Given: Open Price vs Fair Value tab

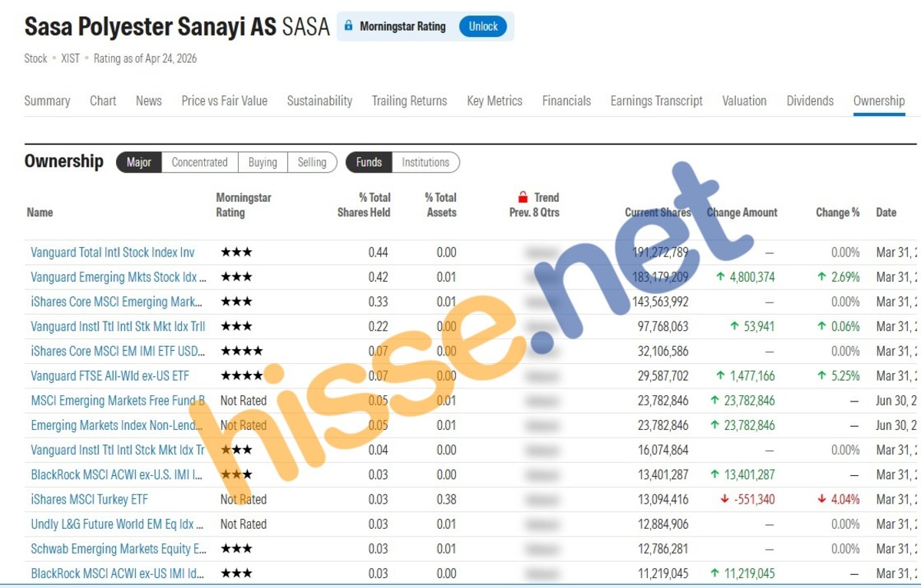Looking at the screenshot, I should (x=224, y=101).
